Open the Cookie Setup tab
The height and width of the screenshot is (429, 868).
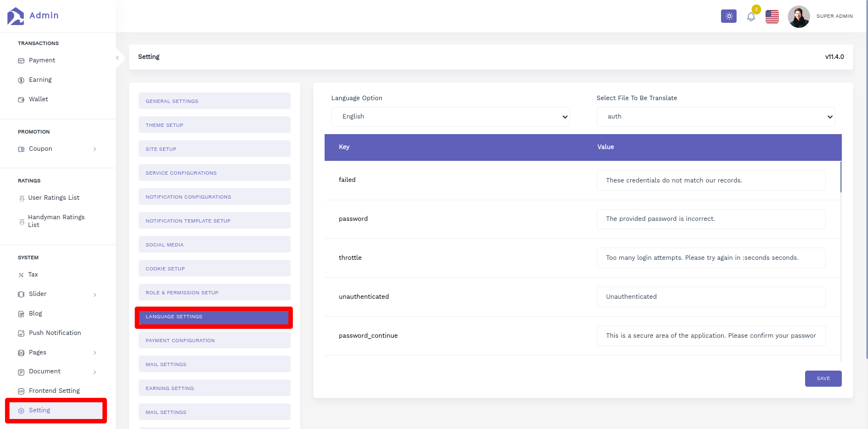click(x=214, y=269)
